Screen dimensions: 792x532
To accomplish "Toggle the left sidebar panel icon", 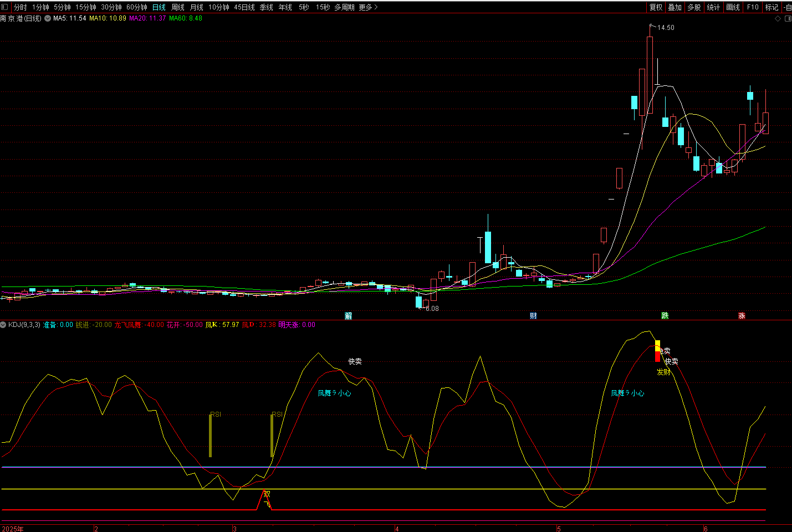I will [5, 7].
